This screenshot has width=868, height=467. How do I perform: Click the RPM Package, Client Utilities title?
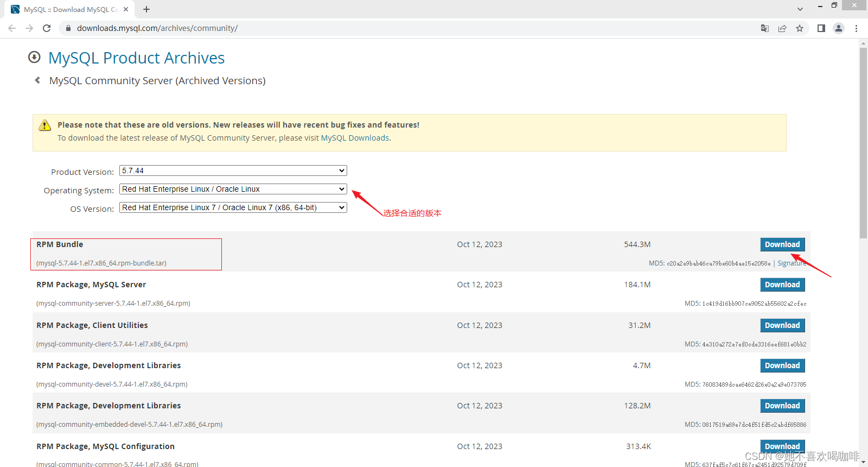pyautogui.click(x=92, y=325)
